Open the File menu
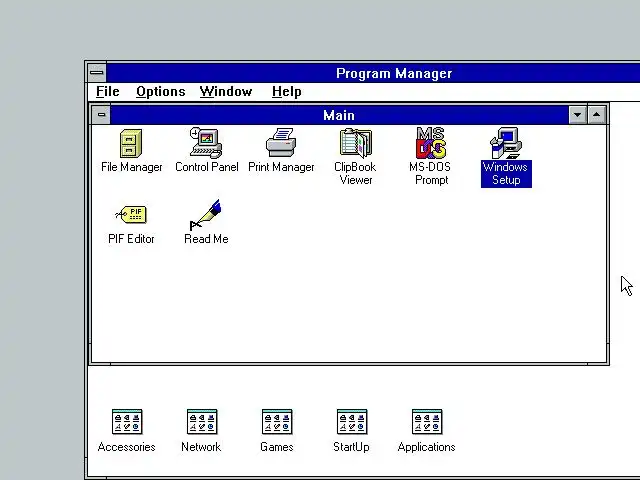640x480 pixels. pyautogui.click(x=108, y=91)
